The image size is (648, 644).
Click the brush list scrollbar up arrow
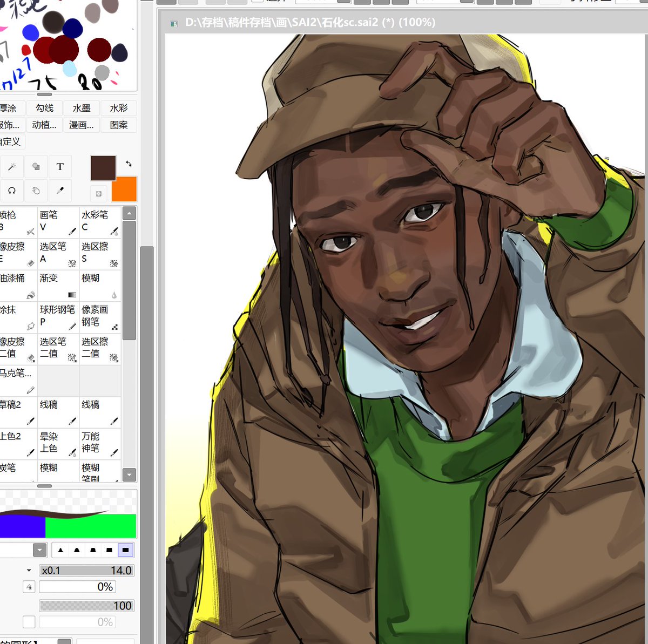(129, 213)
